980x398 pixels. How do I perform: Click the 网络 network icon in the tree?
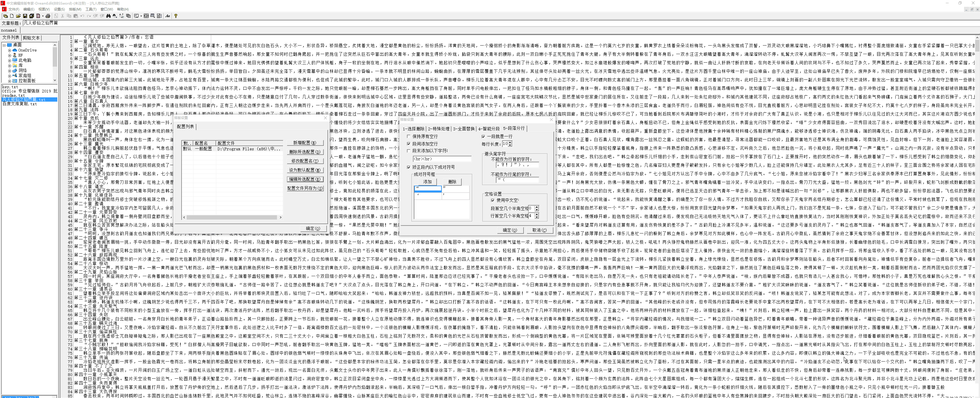pyautogui.click(x=15, y=70)
